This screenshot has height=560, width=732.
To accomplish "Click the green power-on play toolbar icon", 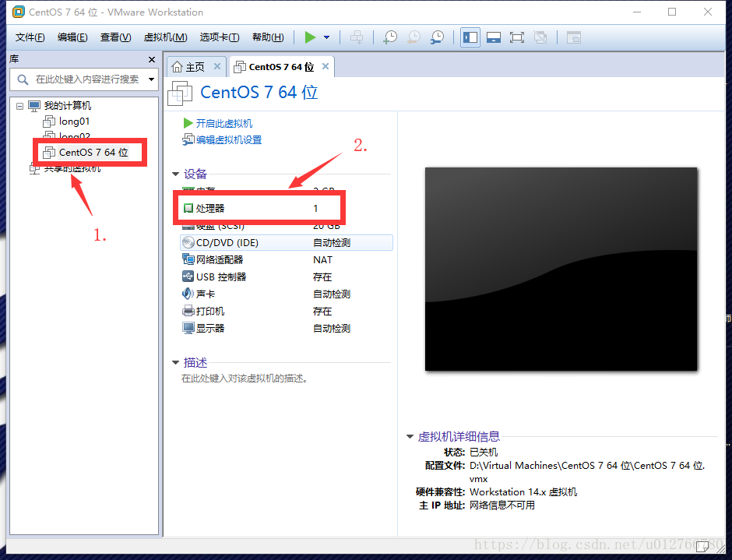I will point(310,37).
